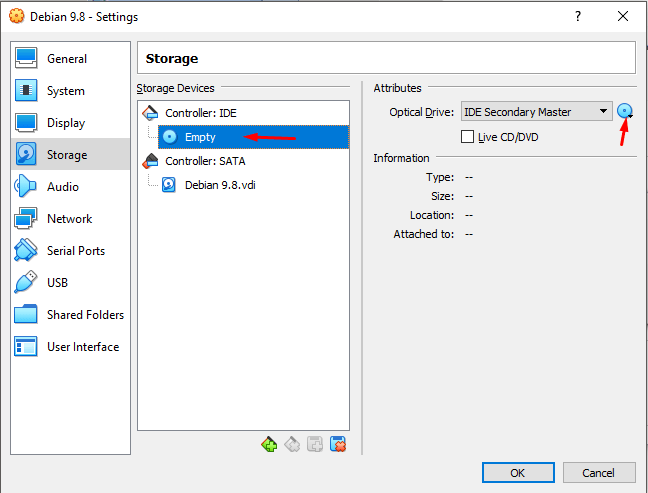Select Controller: SATA in storage tree
648x493 pixels.
pos(205,161)
